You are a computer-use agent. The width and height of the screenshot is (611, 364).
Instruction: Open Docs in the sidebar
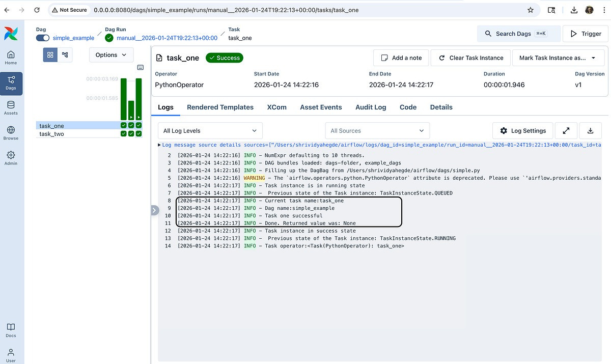coord(11,330)
